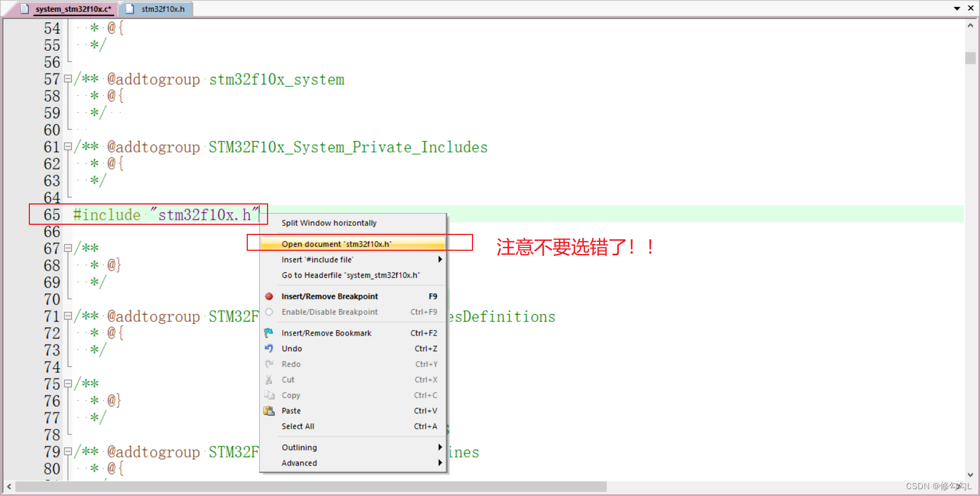Expand the Insert '#include file' submenu arrow

point(440,259)
